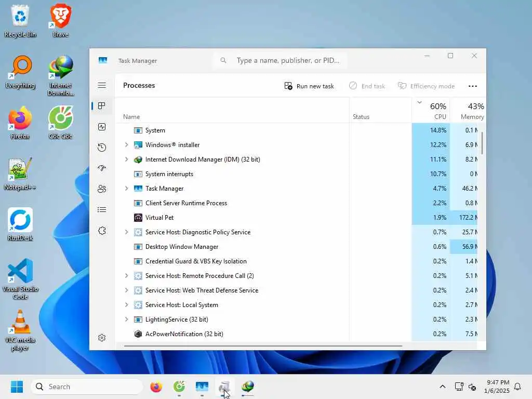Click the clock showing 9:47 PM
532x399 pixels.
point(498,382)
